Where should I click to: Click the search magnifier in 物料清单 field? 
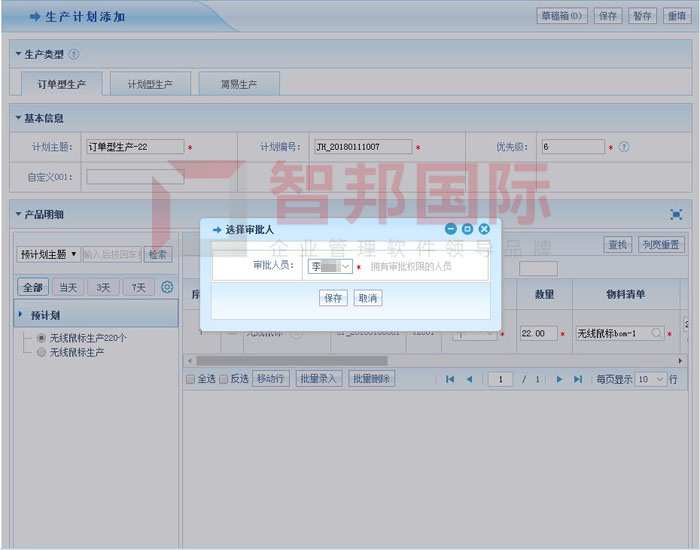pos(656,333)
